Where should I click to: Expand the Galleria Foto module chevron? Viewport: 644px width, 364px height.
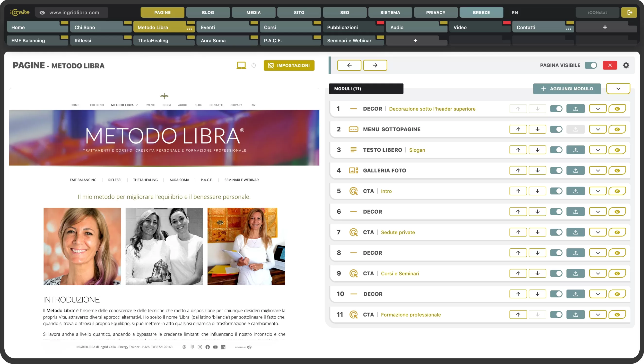[x=598, y=171]
